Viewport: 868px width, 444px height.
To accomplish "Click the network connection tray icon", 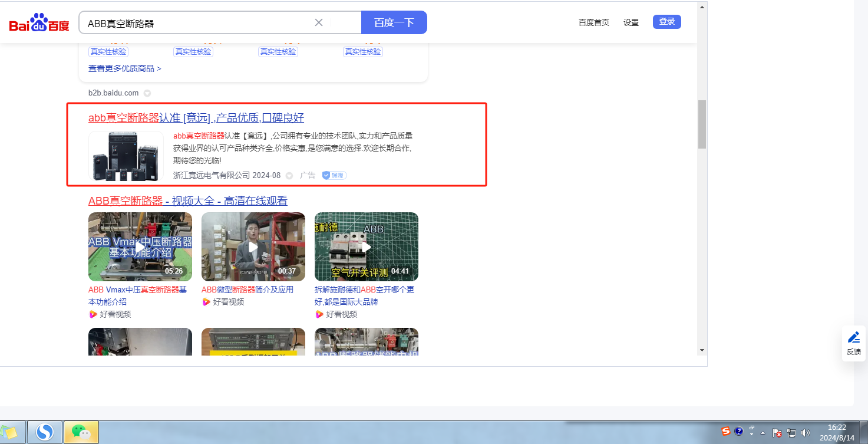I will point(791,432).
